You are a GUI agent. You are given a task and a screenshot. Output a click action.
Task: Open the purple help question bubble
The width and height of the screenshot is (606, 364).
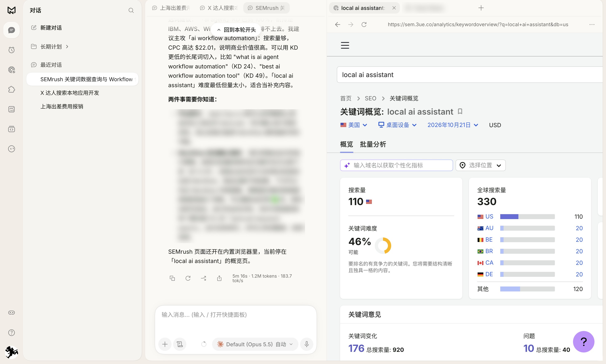point(584,342)
